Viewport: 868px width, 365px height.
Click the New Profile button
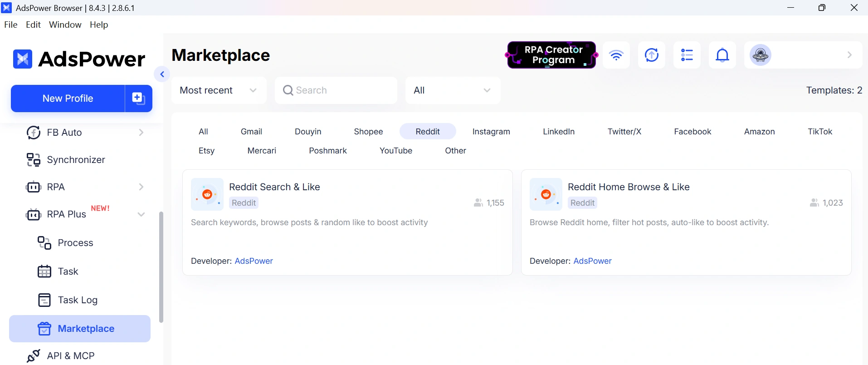[x=68, y=98]
